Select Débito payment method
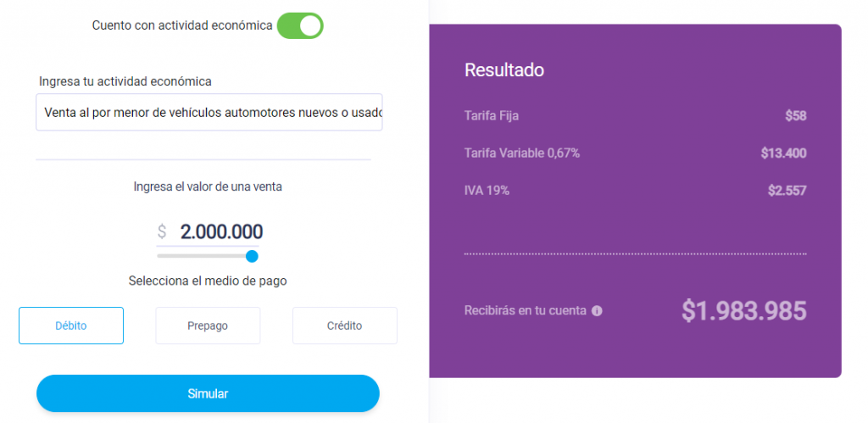Image resolution: width=868 pixels, height=423 pixels. (71, 326)
